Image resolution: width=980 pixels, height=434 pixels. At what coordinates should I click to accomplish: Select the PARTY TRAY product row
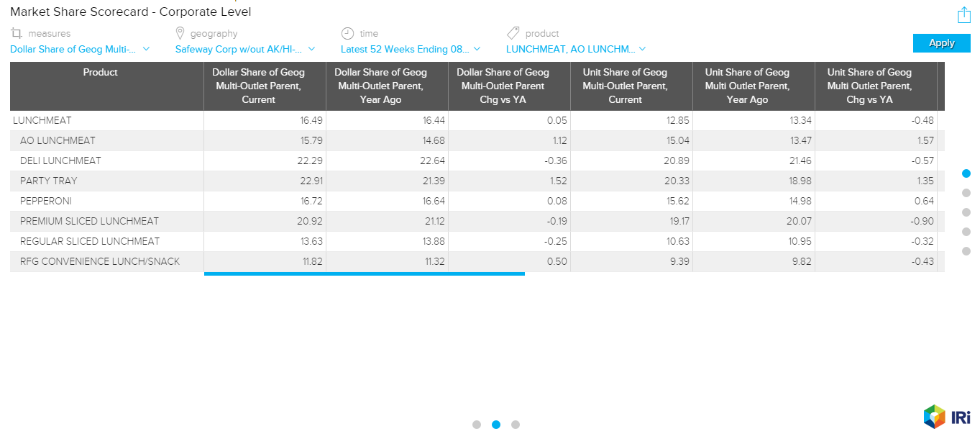49,181
